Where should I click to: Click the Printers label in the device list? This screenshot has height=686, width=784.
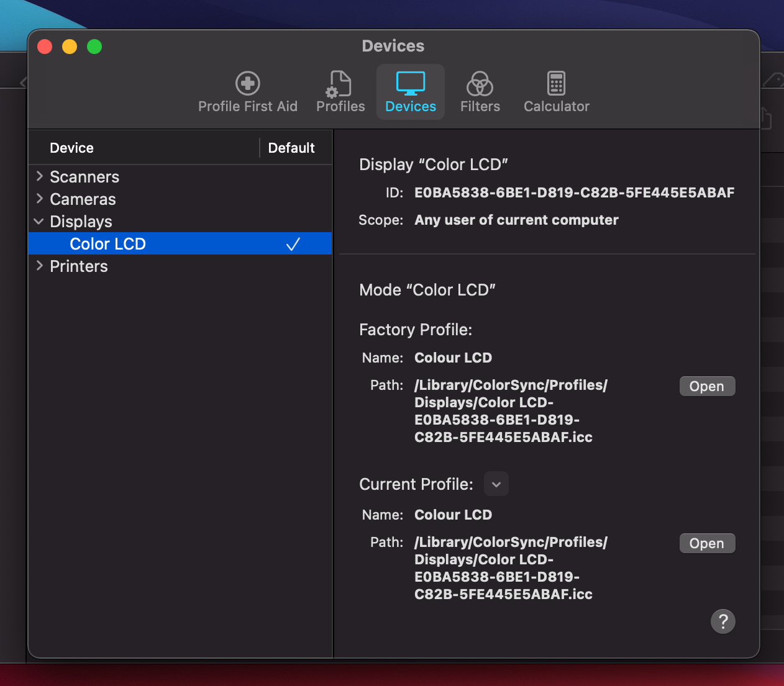79,266
